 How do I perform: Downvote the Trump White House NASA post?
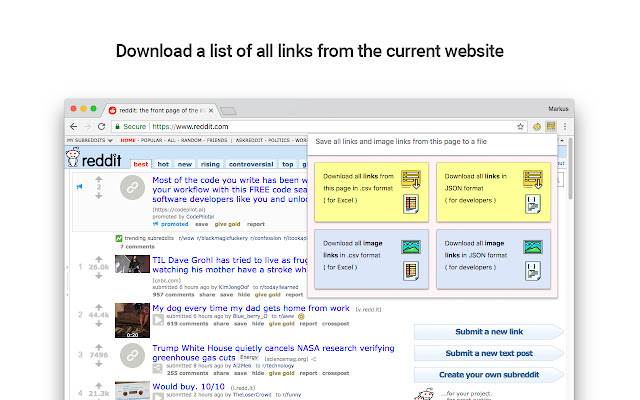point(99,364)
